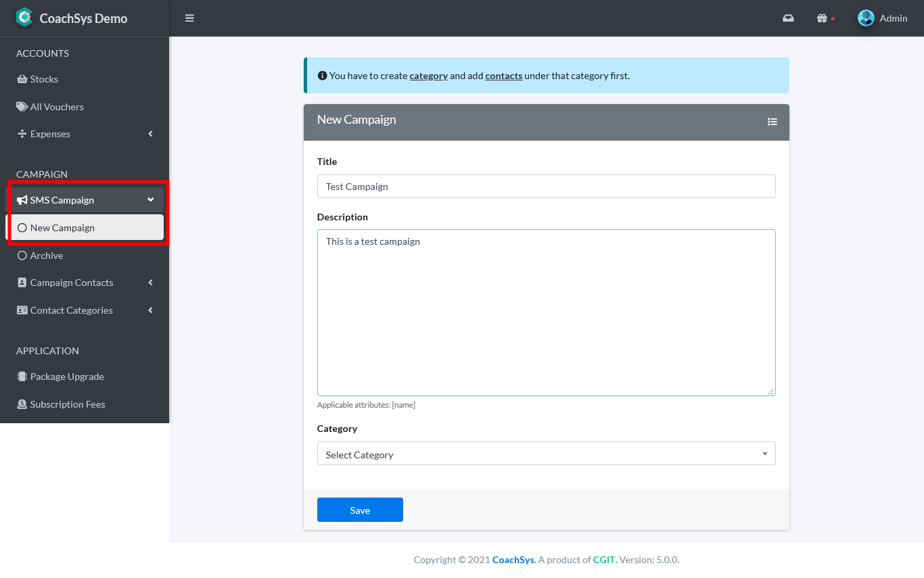Screen dimensions: 924x578
Task: Select the Archive menu item
Action: (47, 256)
